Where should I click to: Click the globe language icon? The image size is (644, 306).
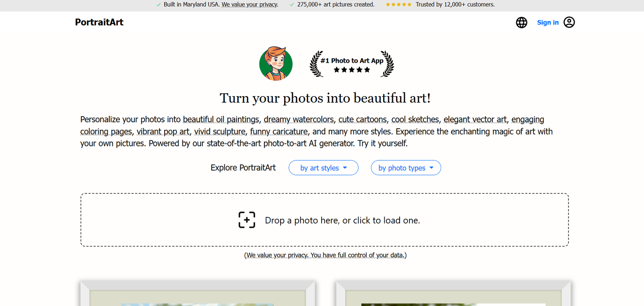pyautogui.click(x=521, y=23)
